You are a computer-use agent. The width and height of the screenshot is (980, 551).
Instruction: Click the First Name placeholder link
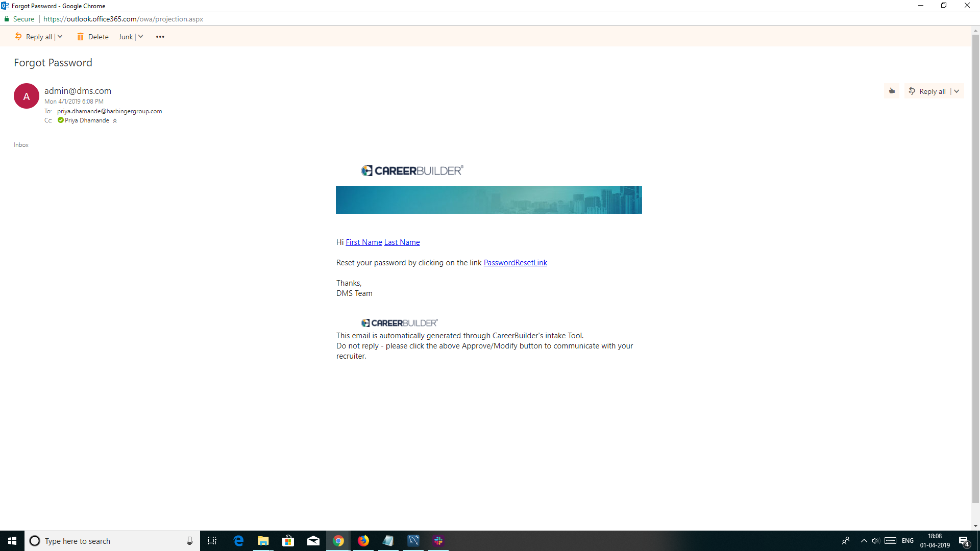[x=363, y=242]
